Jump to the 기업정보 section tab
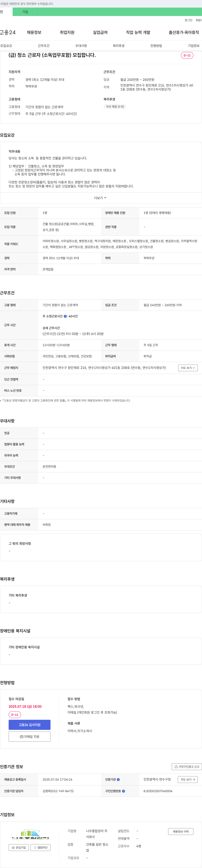The width and height of the screenshot is (202, 868). pyautogui.click(x=194, y=45)
